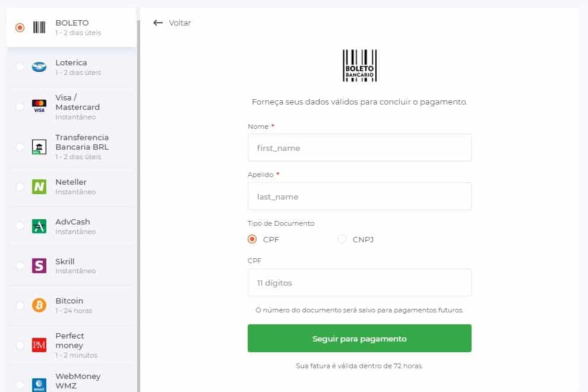Image resolution: width=588 pixels, height=392 pixels.
Task: Click the orange Bitcoin icon
Action: [39, 305]
